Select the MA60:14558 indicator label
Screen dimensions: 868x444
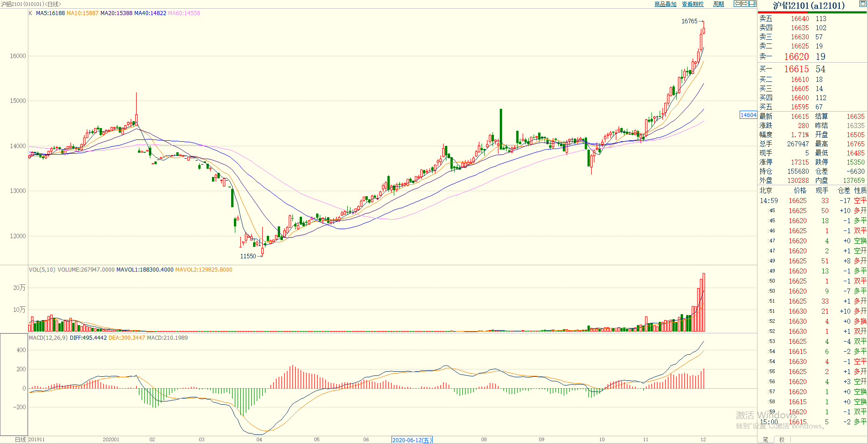[x=184, y=13]
